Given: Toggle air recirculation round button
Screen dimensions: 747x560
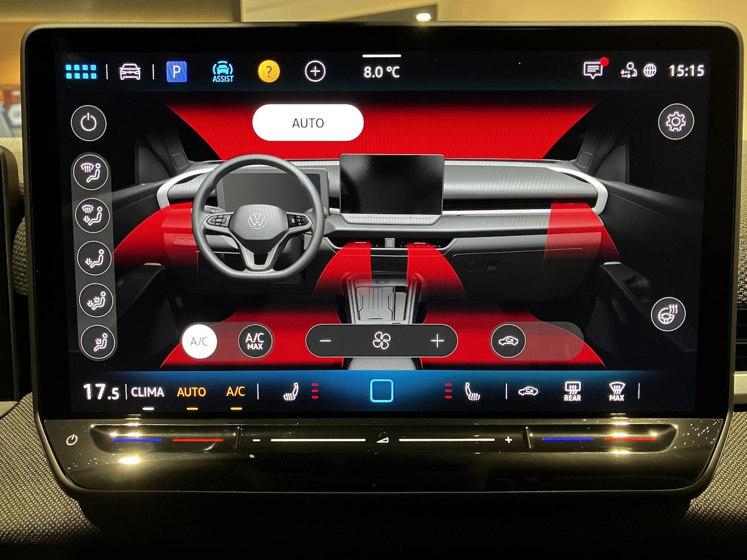Looking at the screenshot, I should point(508,341).
